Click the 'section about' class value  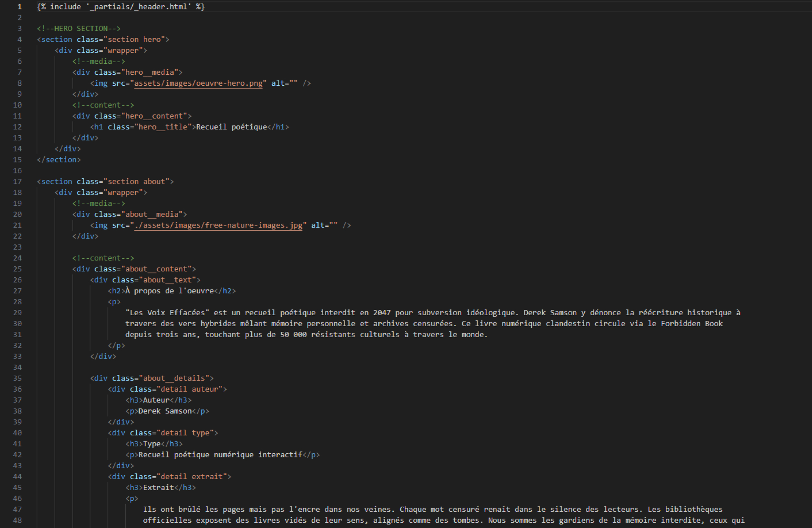point(136,182)
